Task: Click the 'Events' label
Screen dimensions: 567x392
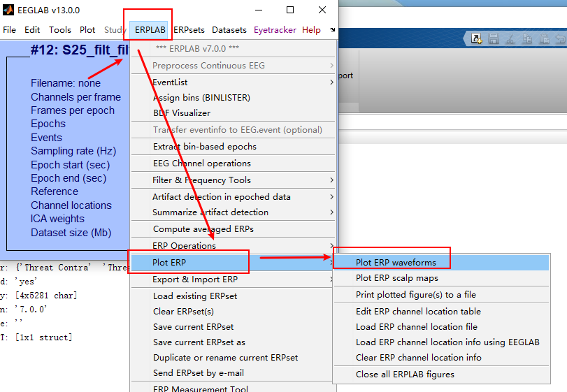Action: click(x=46, y=138)
